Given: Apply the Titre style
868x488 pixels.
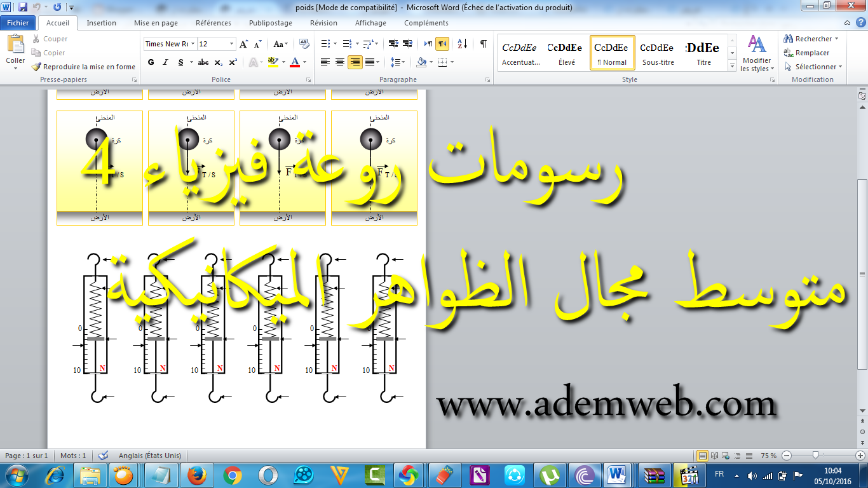Looking at the screenshot, I should 704,53.
